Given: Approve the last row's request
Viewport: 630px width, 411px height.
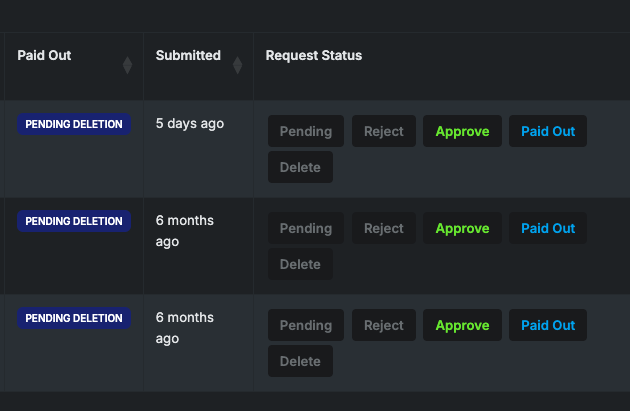Looking at the screenshot, I should coord(462,325).
